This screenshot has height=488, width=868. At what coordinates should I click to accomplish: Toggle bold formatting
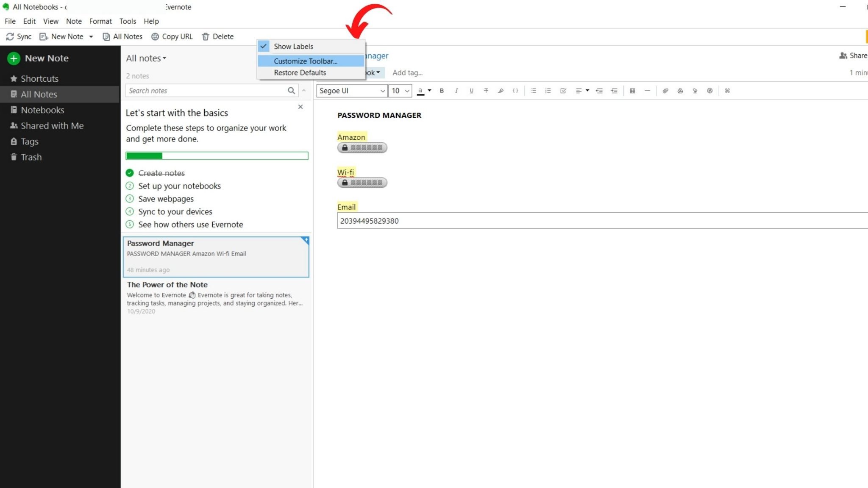click(x=442, y=91)
